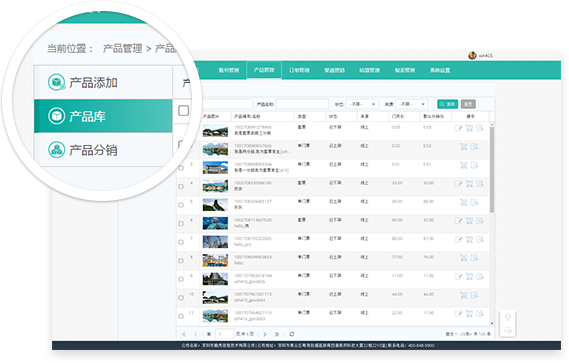The image size is (569, 363).
Task: Click the refresh icon in the pagination bar
Action: pos(292,334)
